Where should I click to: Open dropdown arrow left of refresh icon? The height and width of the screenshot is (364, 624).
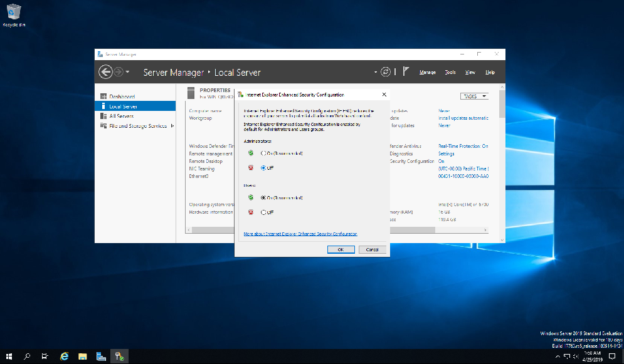tap(375, 72)
